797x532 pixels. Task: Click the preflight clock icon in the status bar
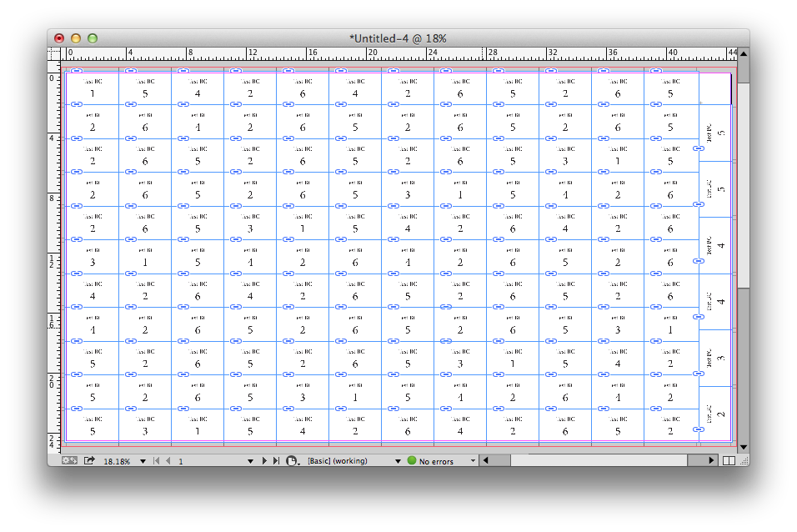point(292,460)
